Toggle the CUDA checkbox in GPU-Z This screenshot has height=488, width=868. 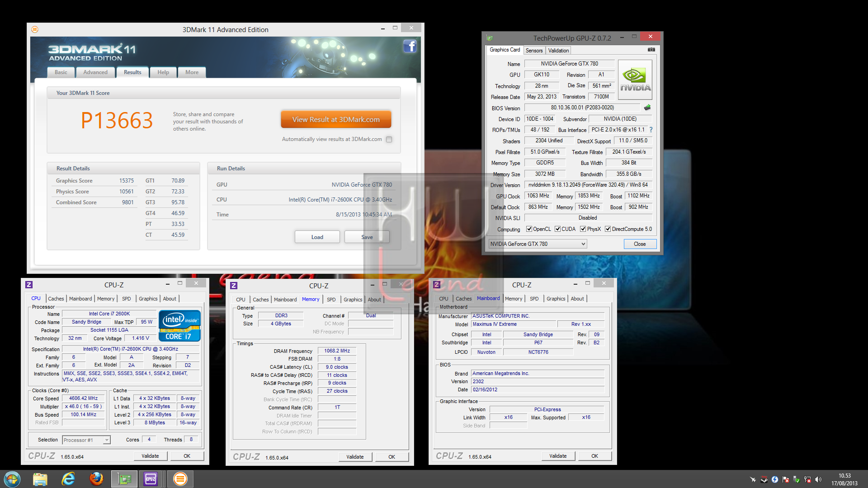point(557,229)
